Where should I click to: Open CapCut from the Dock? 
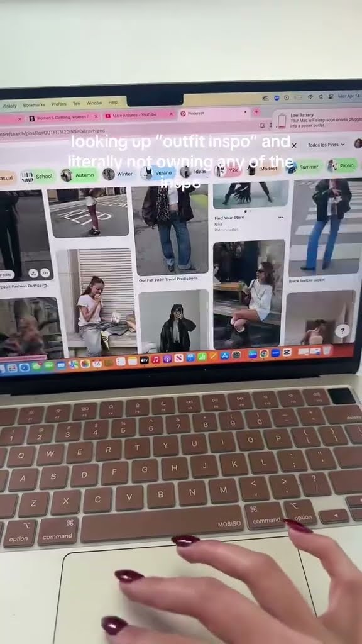click(x=287, y=352)
